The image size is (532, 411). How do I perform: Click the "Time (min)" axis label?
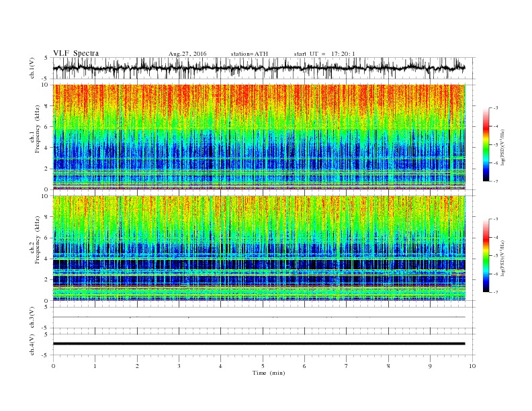click(x=269, y=373)
